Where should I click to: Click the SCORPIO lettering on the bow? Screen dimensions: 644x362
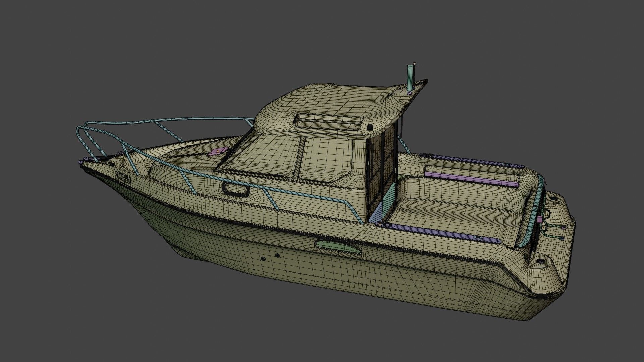(x=123, y=177)
